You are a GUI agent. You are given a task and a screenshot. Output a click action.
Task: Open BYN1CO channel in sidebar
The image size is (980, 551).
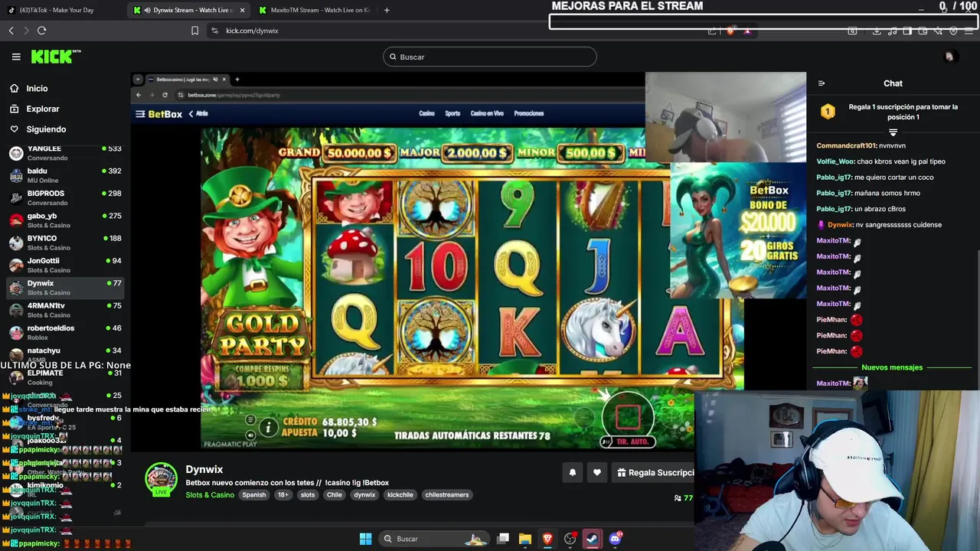64,243
